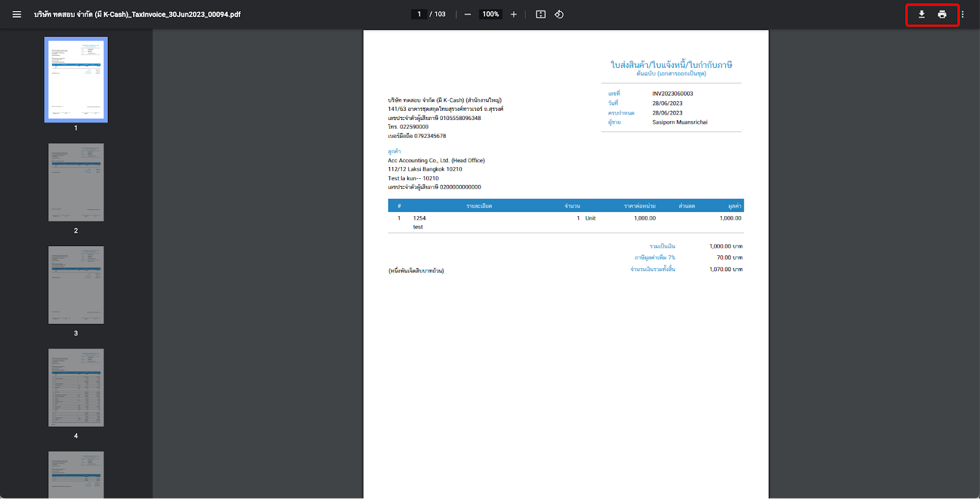The height and width of the screenshot is (499, 980).
Task: Click the 'Unit' cell in table
Action: pos(590,218)
